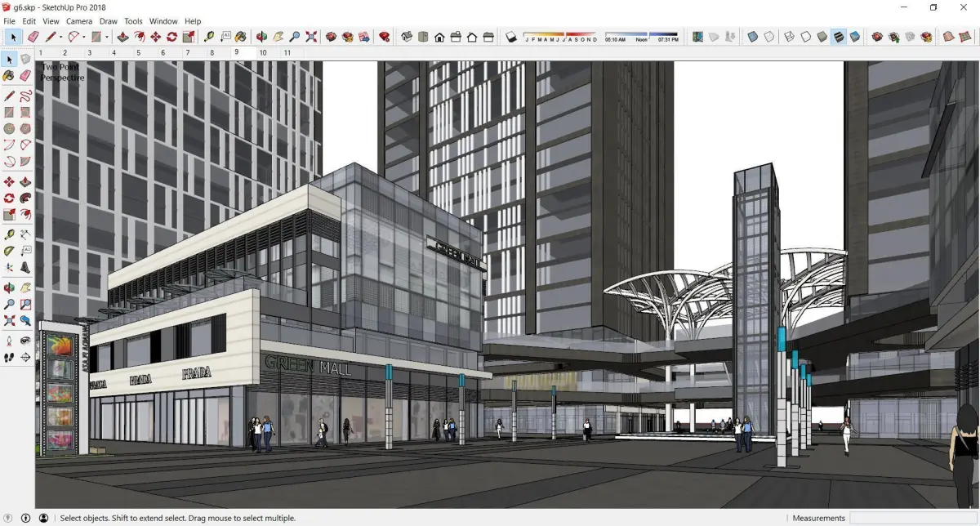Click the shadow time-of-day slider
This screenshot has width=980, height=526.
coord(642,37)
